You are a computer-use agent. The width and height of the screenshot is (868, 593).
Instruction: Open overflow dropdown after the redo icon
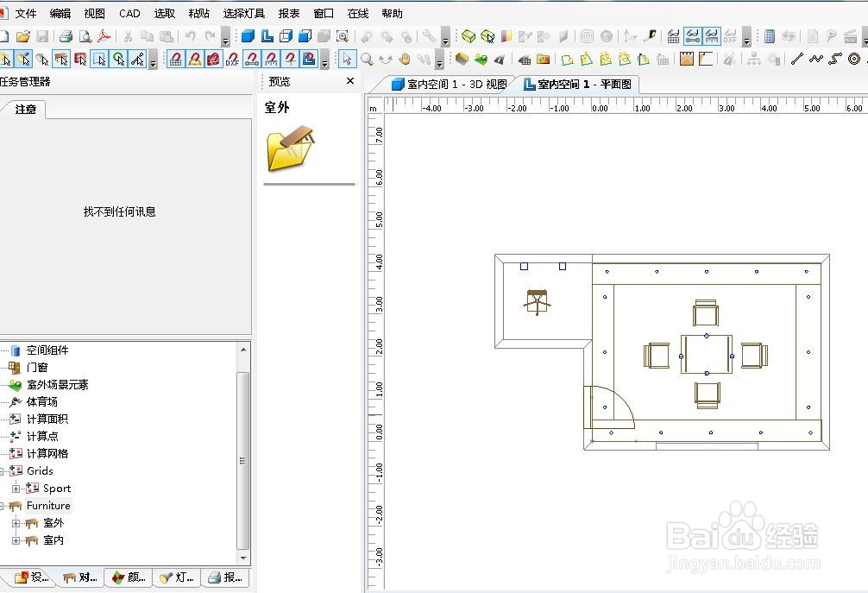(225, 38)
